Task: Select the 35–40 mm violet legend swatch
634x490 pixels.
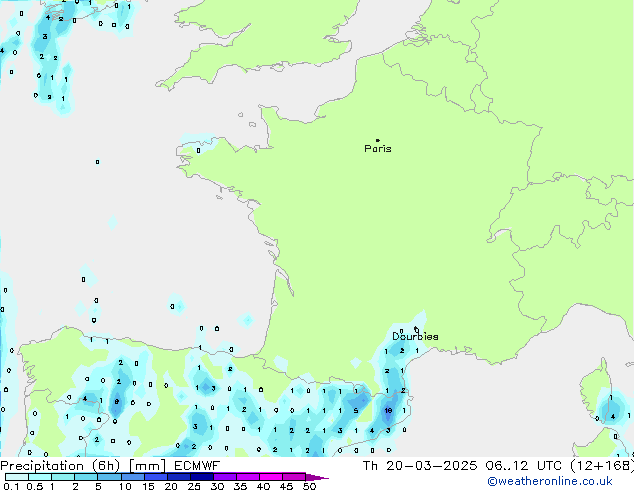Action: point(248,477)
